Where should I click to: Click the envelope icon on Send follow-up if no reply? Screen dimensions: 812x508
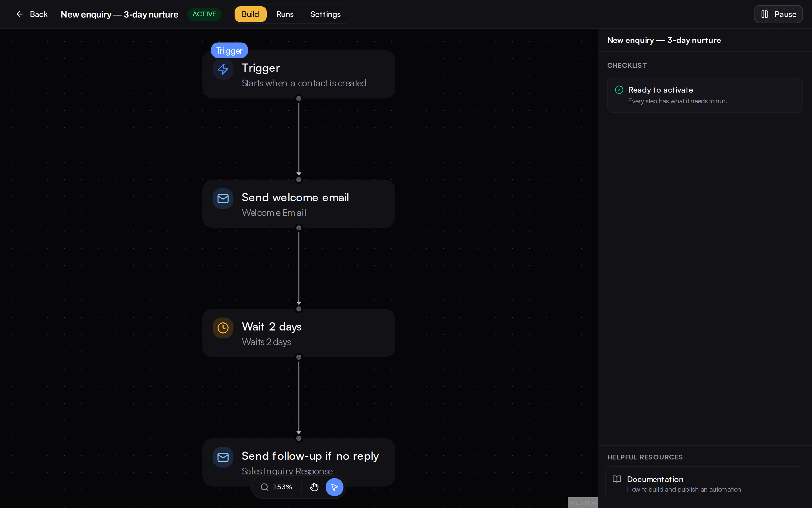(223, 457)
